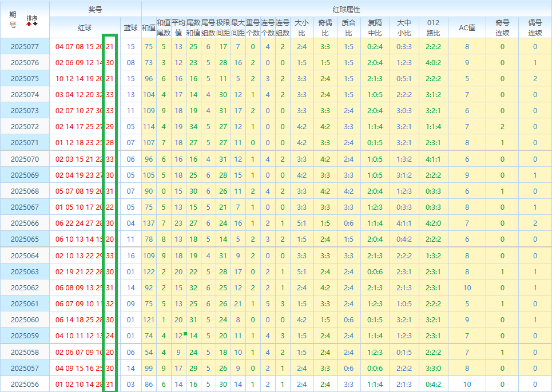The width and height of the screenshot is (552, 392).
Task: Click the 大中小比 column header
Action: pyautogui.click(x=404, y=28)
